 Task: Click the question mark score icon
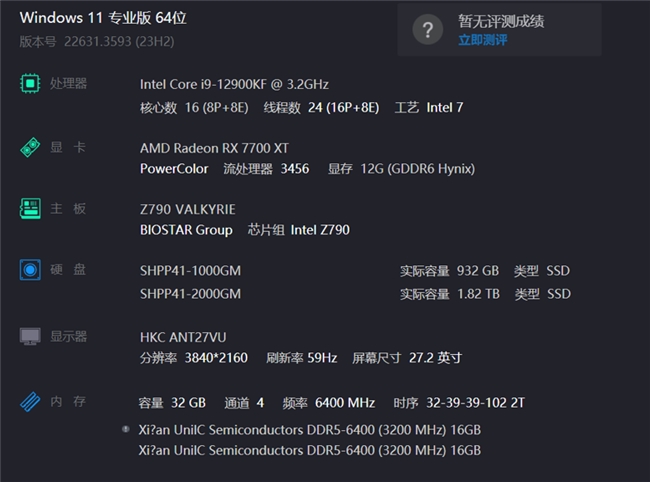click(x=428, y=29)
